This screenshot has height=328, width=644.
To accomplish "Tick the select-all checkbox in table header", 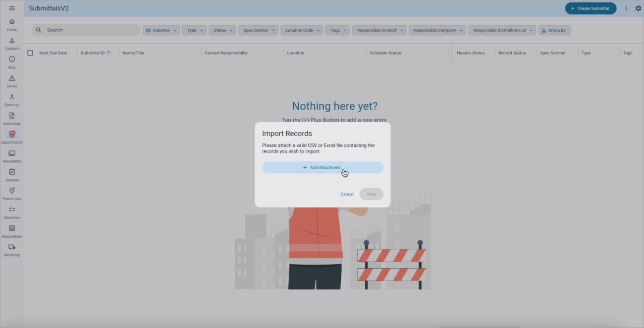I will click(30, 53).
